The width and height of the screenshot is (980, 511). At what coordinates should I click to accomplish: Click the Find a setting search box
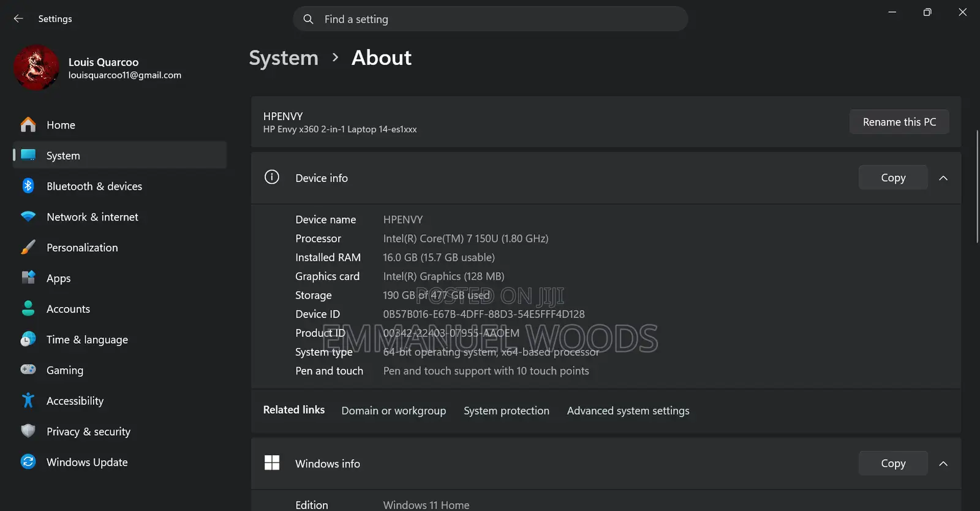491,19
